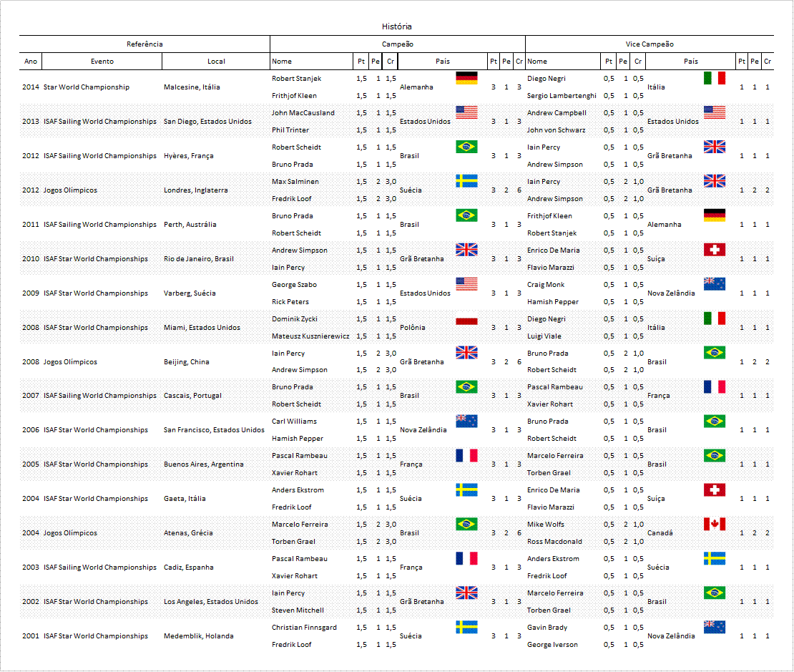Select the 'Referência' group header
The width and height of the screenshot is (794, 672).
144,44
